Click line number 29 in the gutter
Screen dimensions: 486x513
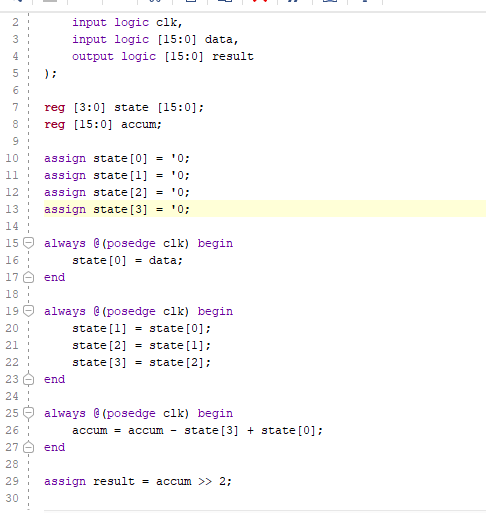point(12,481)
